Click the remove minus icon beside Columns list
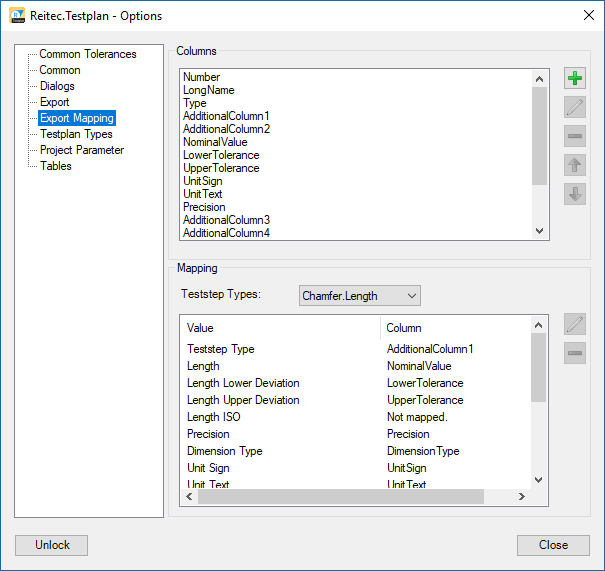Image resolution: width=605 pixels, height=571 pixels. tap(574, 137)
